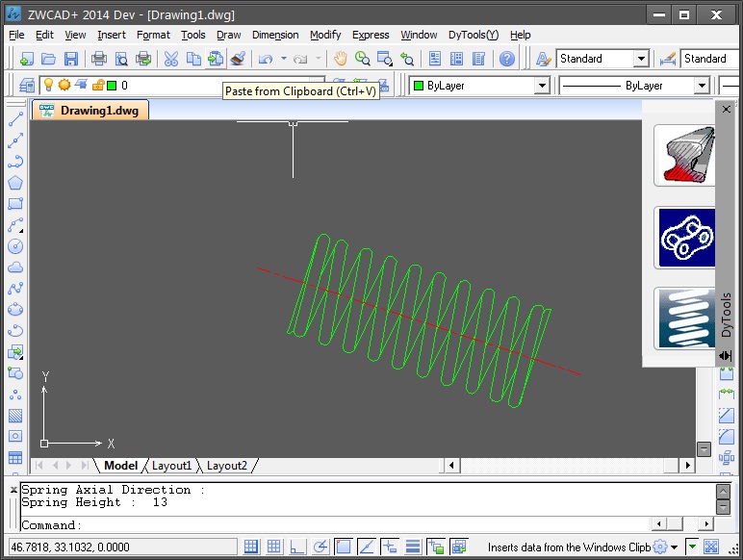Choose the Revision Cloud tool

click(15, 267)
